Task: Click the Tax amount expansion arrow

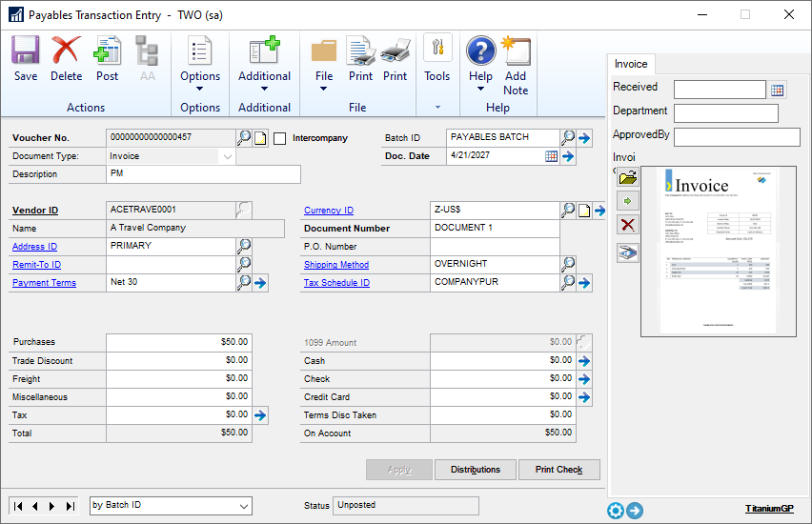Action: pos(260,415)
